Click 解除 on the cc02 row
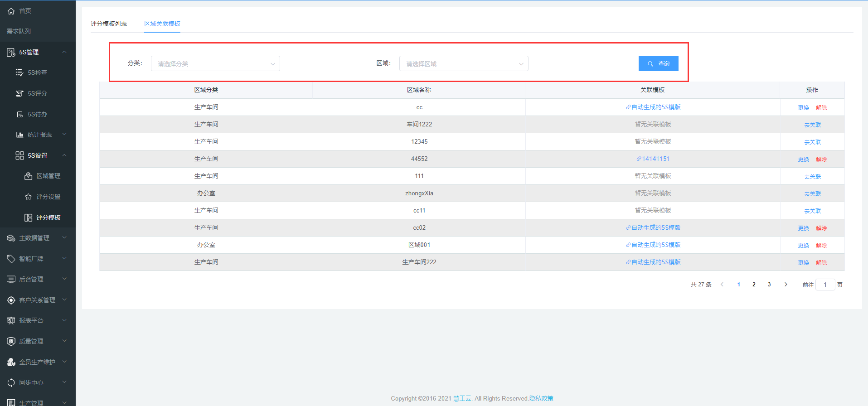 tap(821, 228)
